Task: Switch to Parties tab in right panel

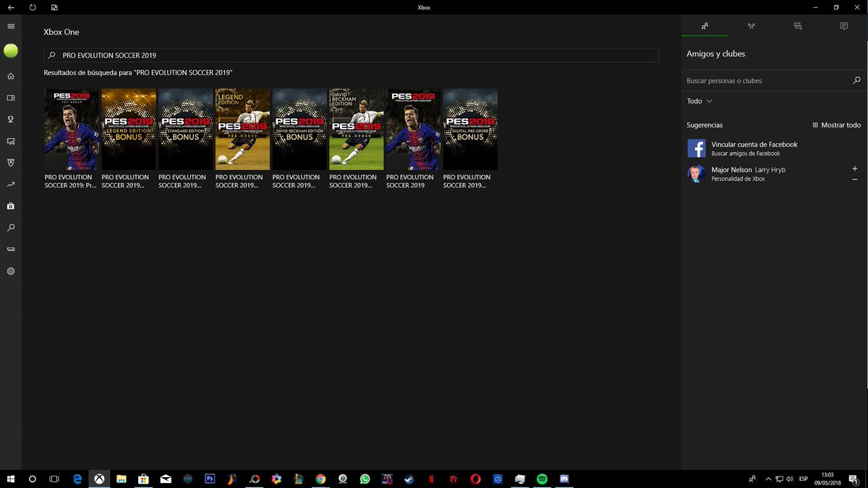Action: [x=752, y=26]
